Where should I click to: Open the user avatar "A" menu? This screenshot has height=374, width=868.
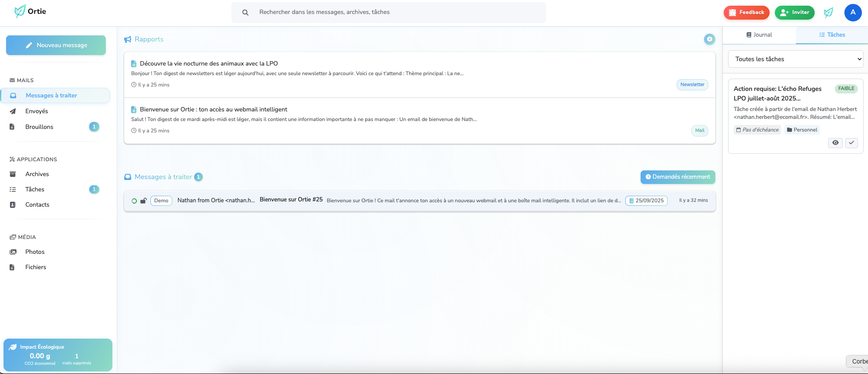(x=852, y=13)
